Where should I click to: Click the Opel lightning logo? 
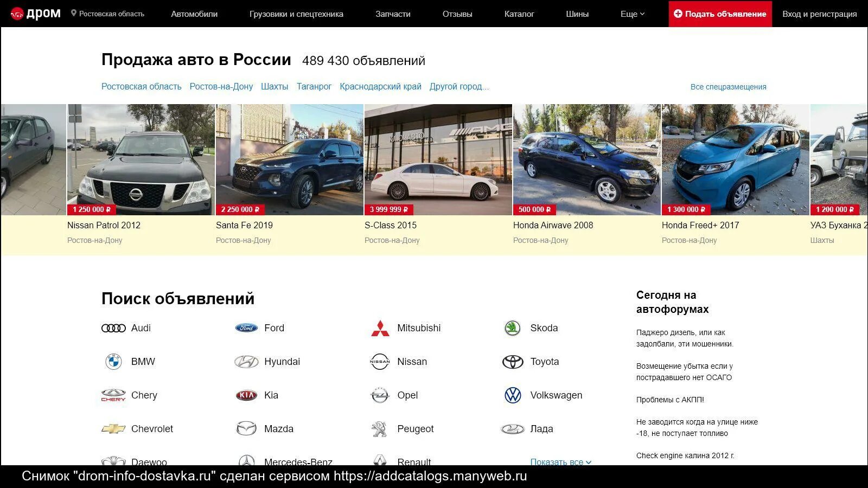pos(380,395)
